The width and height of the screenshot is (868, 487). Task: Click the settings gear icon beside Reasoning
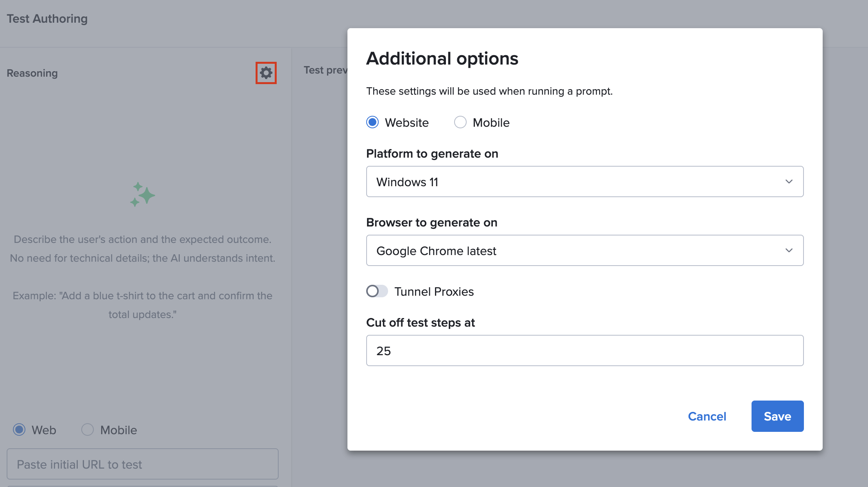(x=266, y=73)
